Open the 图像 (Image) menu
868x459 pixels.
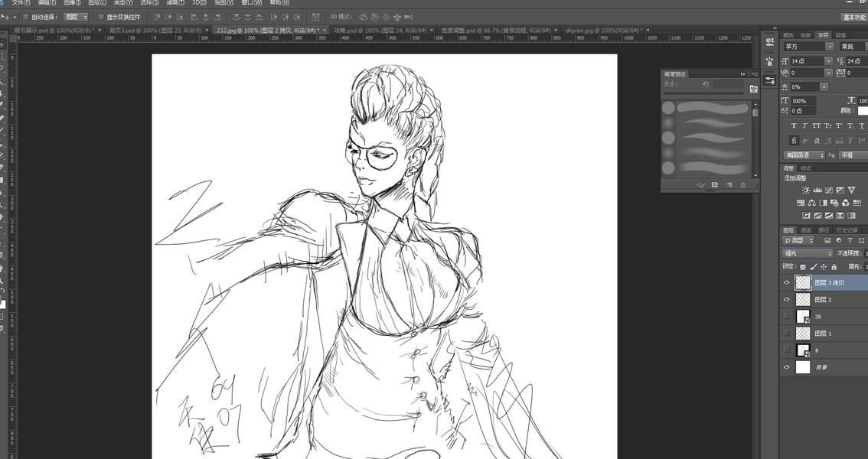click(x=72, y=3)
